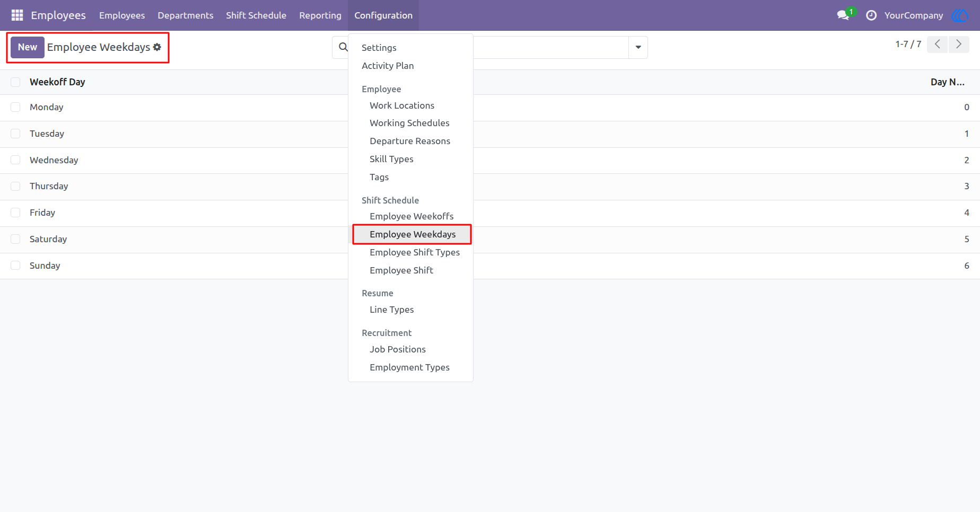Click the gear icon beside Employee Weekdays

157,47
